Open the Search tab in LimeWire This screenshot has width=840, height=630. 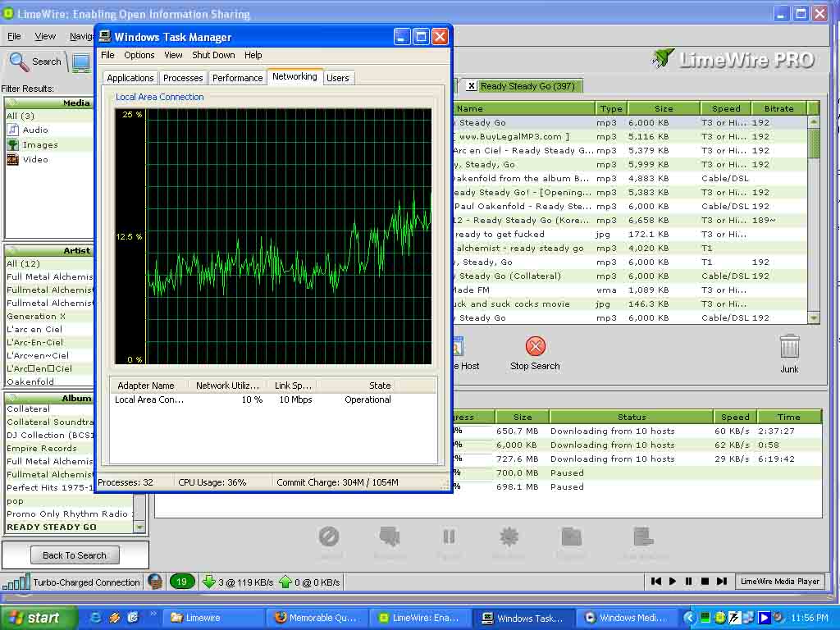click(35, 62)
